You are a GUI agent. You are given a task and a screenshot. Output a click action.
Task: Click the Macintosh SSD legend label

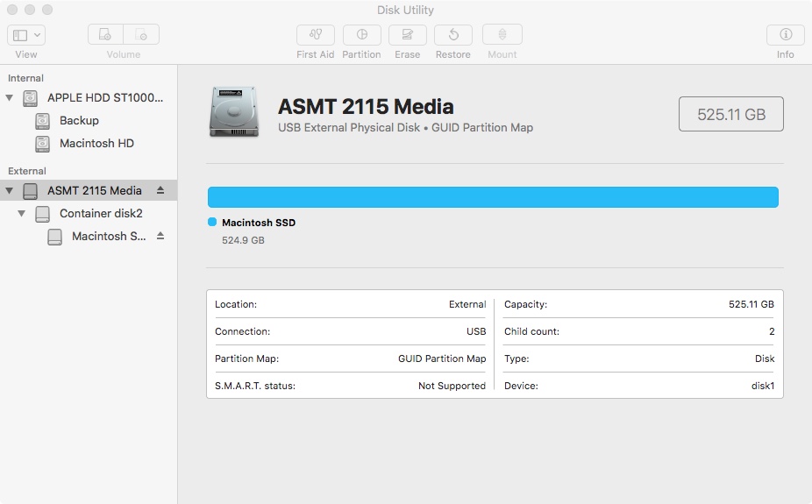259,223
